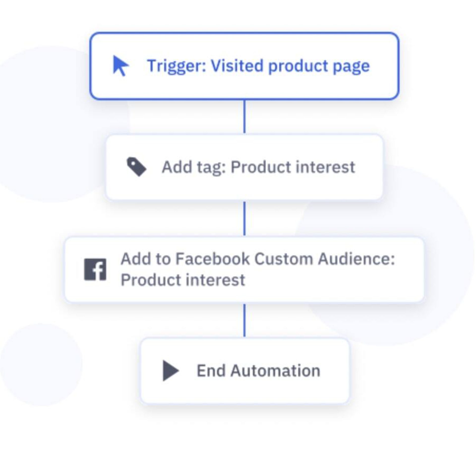
Task: Click the cursor arrow icon in the trigger step
Action: (x=120, y=66)
